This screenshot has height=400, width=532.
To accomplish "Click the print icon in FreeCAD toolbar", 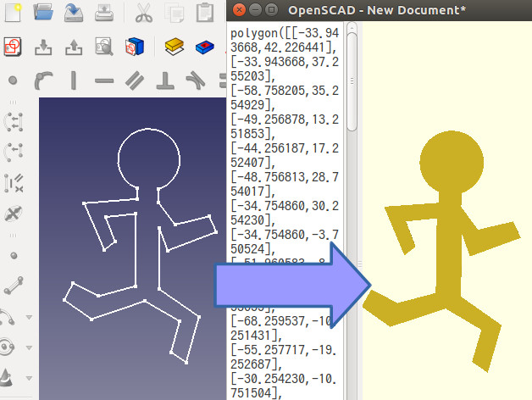I will coord(104,13).
